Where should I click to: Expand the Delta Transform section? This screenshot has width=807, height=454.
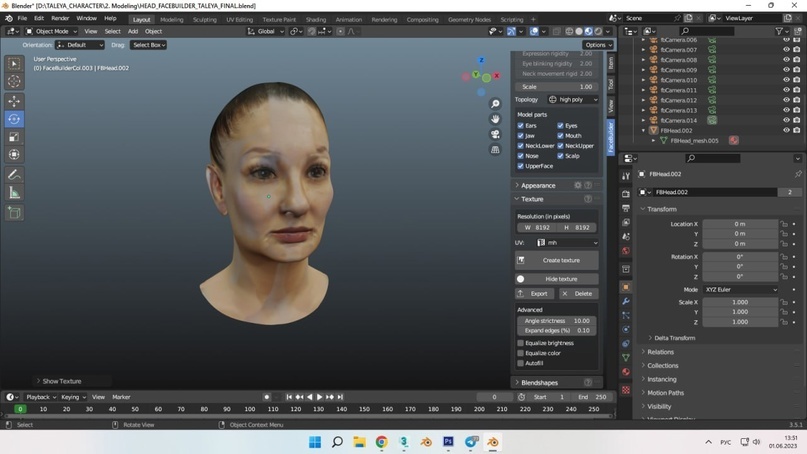(x=674, y=338)
